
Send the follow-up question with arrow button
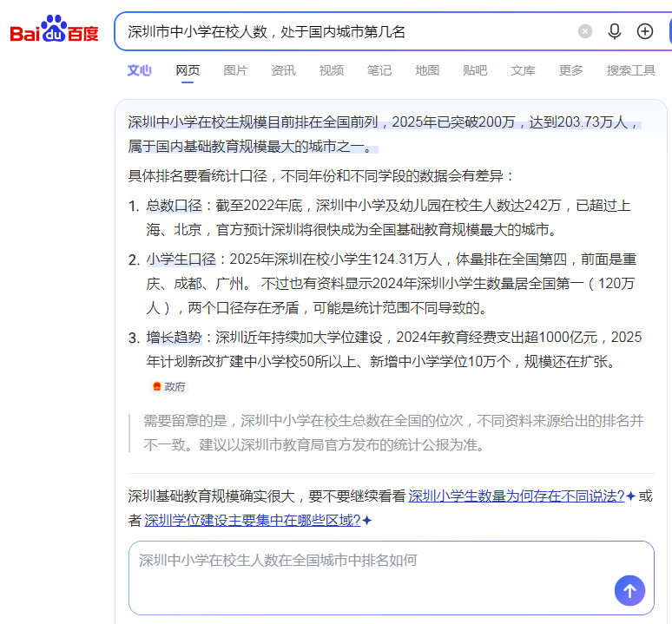point(629,591)
